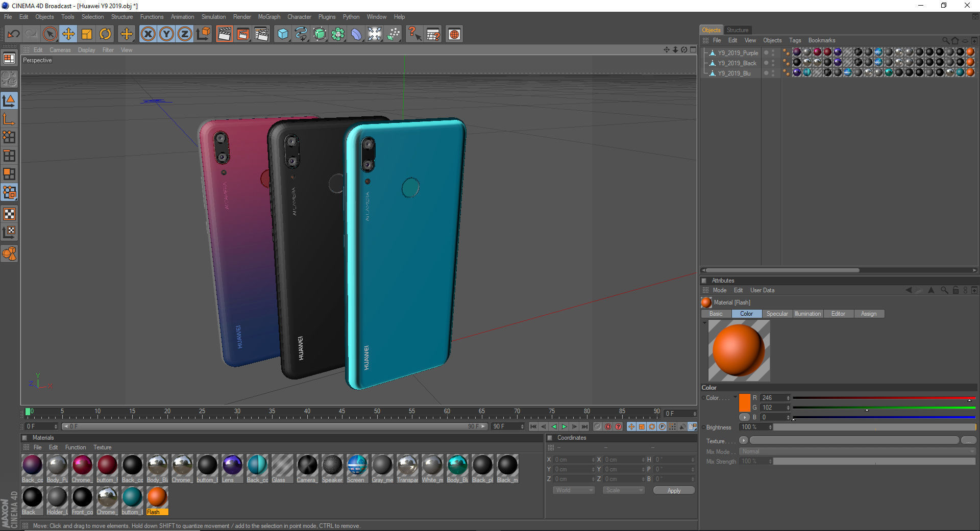Screen dimensions: 980x531
Task: Click the Undo arrow in the toolbar
Action: (x=14, y=34)
